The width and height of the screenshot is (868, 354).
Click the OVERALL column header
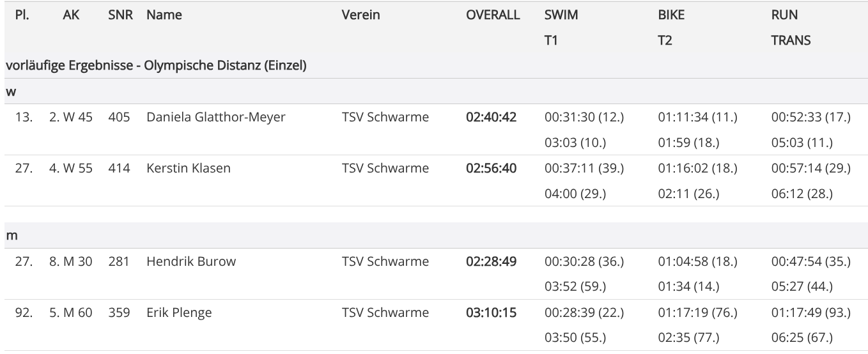pyautogui.click(x=493, y=15)
